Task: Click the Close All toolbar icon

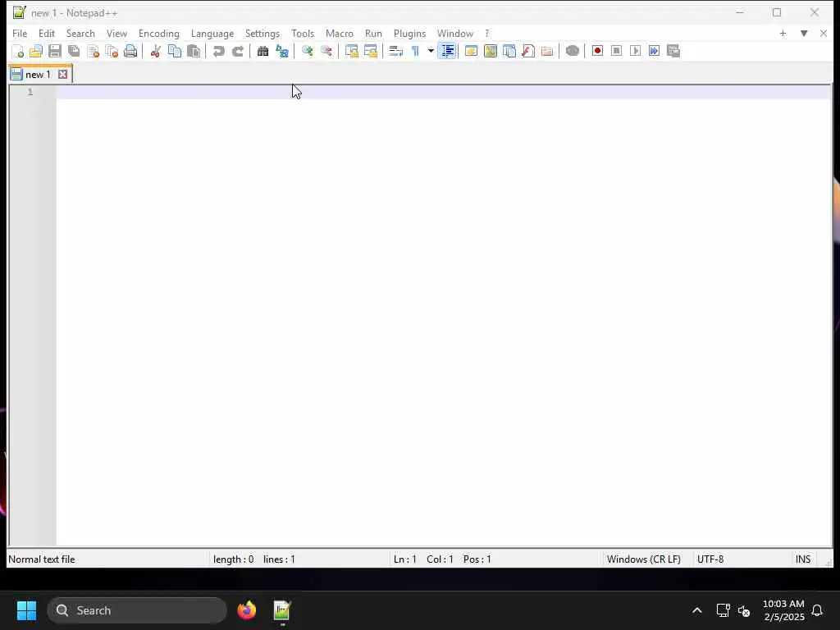Action: 112,51
